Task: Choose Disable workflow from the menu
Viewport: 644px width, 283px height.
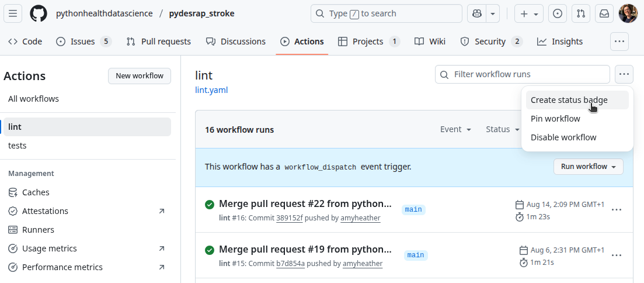Action: pos(563,137)
